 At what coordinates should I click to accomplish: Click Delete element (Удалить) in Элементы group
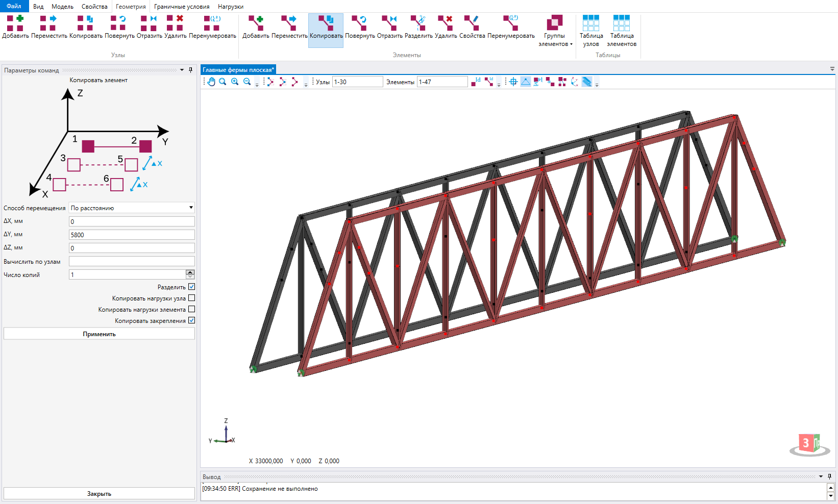(x=446, y=27)
